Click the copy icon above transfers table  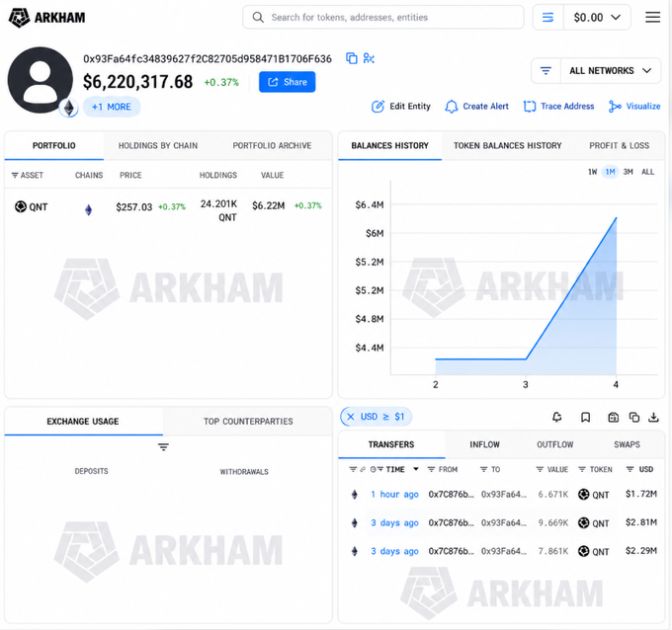tap(634, 417)
